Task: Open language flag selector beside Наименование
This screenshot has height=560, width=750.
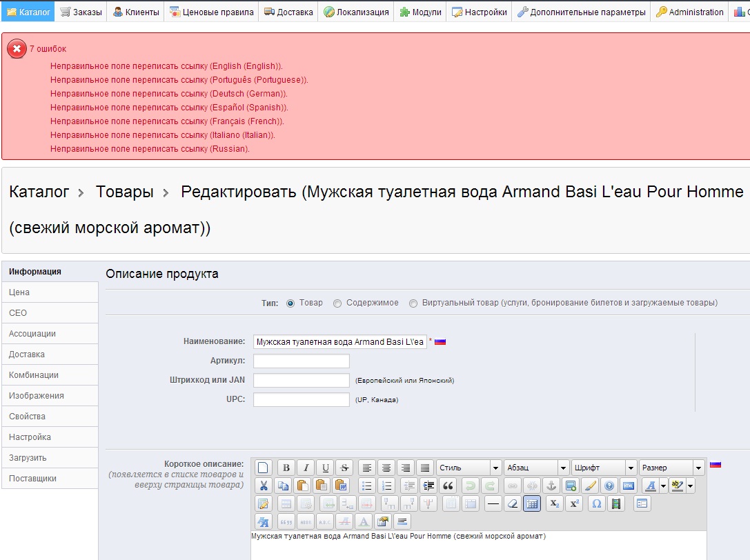Action: click(440, 342)
